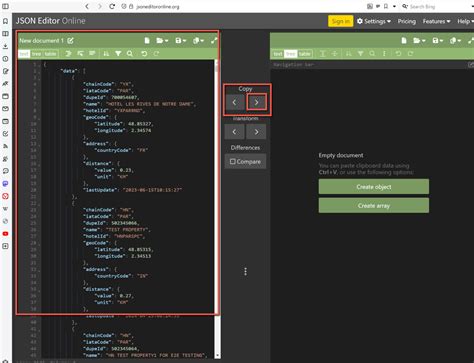Collapse all nodes in right panel

[334, 54]
